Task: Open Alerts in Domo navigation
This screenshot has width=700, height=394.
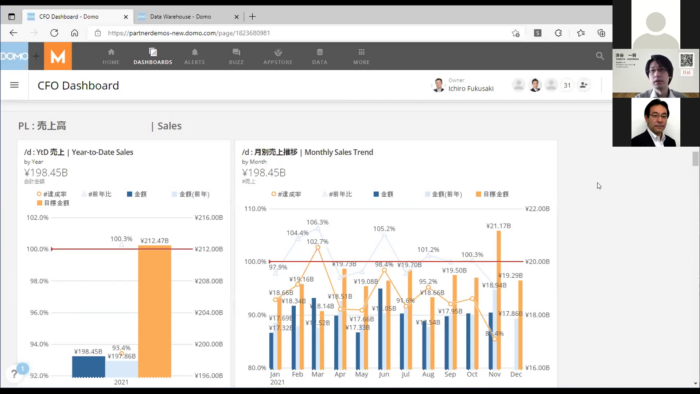Action: click(x=195, y=57)
